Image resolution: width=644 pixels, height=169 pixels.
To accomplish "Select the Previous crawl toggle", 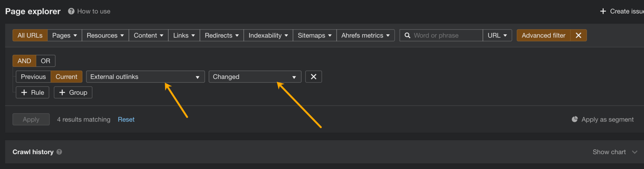I will pyautogui.click(x=33, y=77).
